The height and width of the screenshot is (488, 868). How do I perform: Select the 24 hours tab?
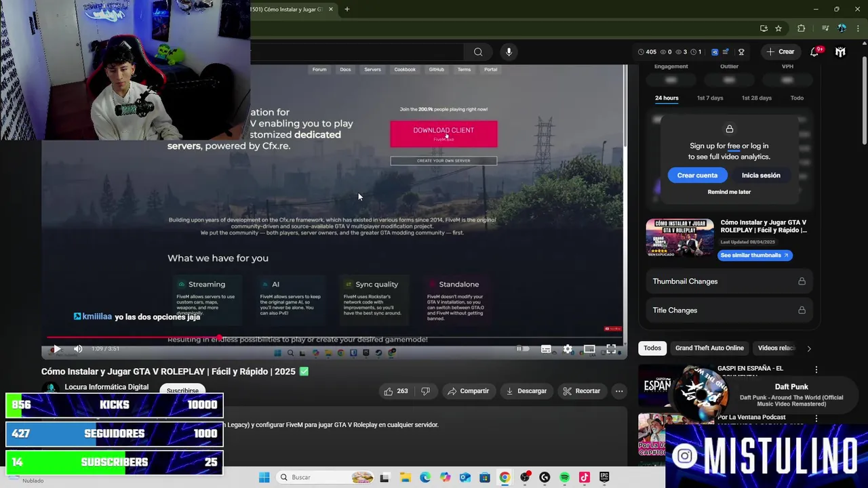point(667,98)
